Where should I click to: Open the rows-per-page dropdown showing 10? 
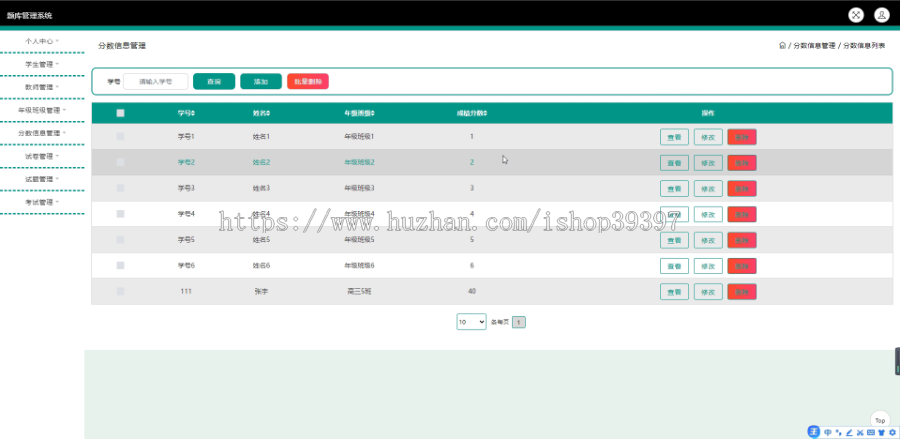(471, 322)
